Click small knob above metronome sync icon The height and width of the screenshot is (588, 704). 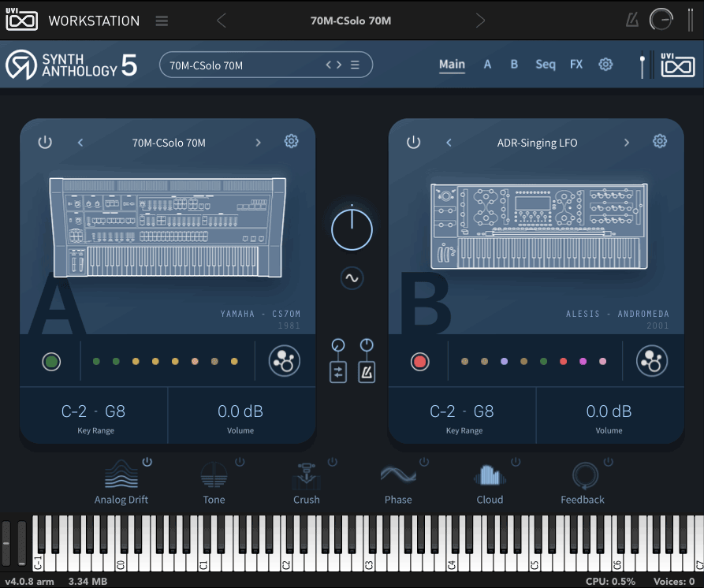pyautogui.click(x=367, y=344)
